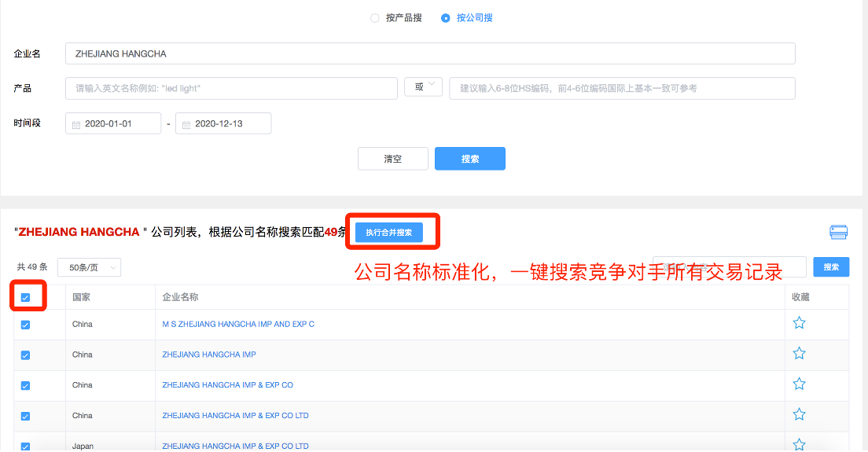Screen dimensions: 868x452
Task: Open the ZHEJIANG HANGCHA IMP & EXP CO link
Action: pyautogui.click(x=227, y=385)
